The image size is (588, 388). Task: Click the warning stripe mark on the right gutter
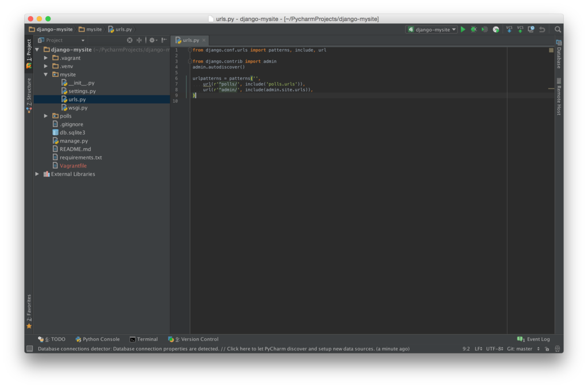pyautogui.click(x=551, y=88)
